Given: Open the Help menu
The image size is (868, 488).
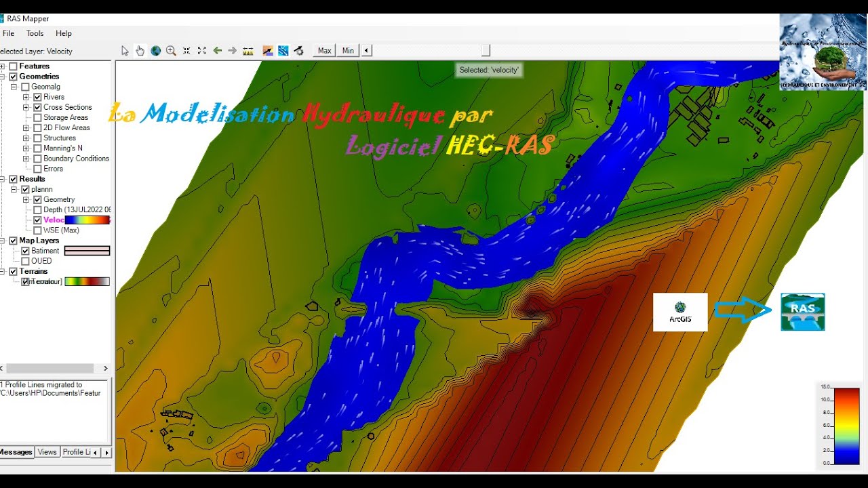Looking at the screenshot, I should point(64,33).
